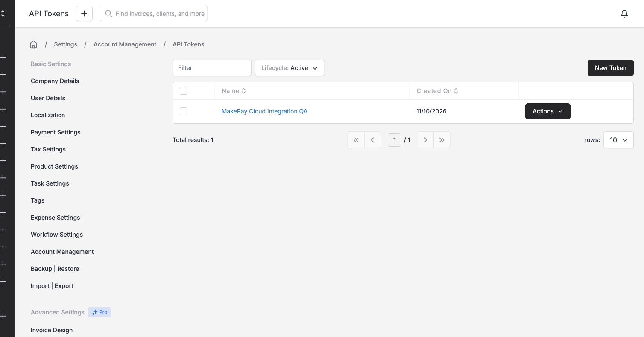The image size is (644, 337).
Task: Open the Lifecycle: Active dropdown
Action: point(290,68)
